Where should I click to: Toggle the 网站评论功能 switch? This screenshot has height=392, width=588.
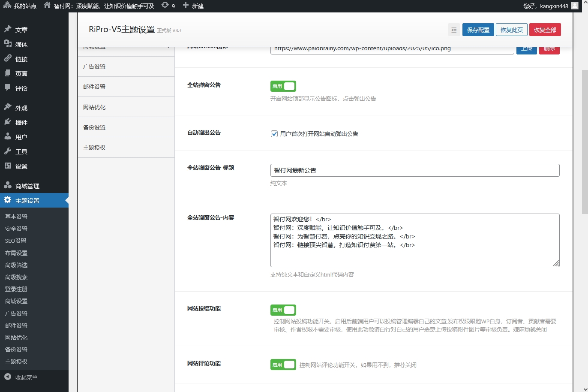pos(283,365)
